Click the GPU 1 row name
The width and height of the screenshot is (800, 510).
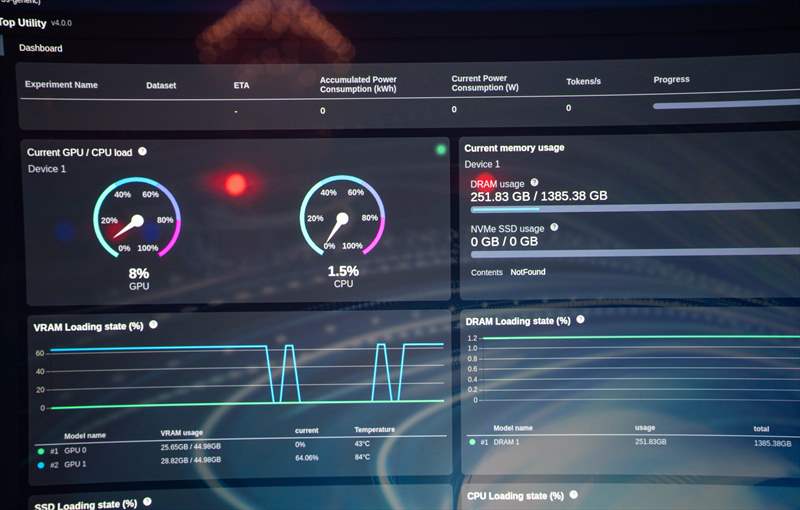pos(75,465)
